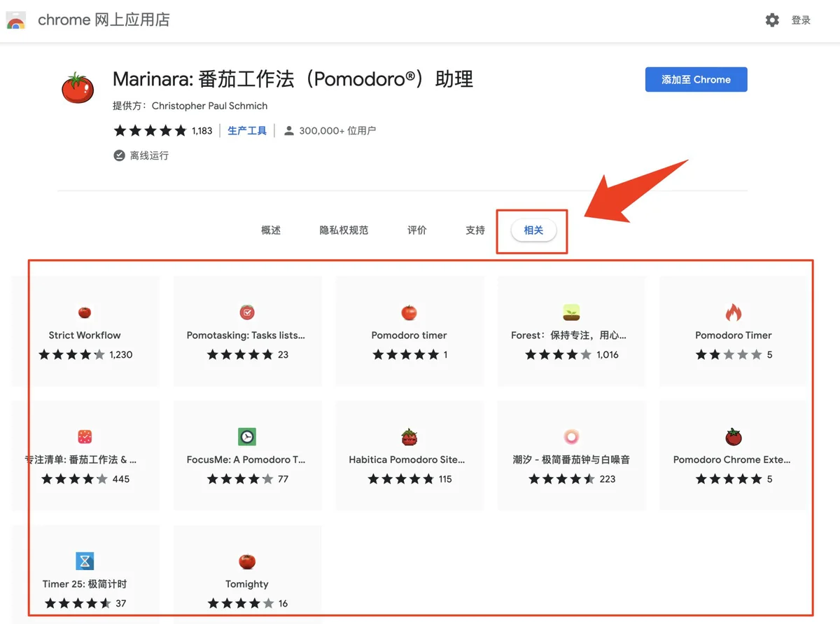The width and height of the screenshot is (840, 624).
Task: Sign in with the 登录 link
Action: pyautogui.click(x=801, y=20)
